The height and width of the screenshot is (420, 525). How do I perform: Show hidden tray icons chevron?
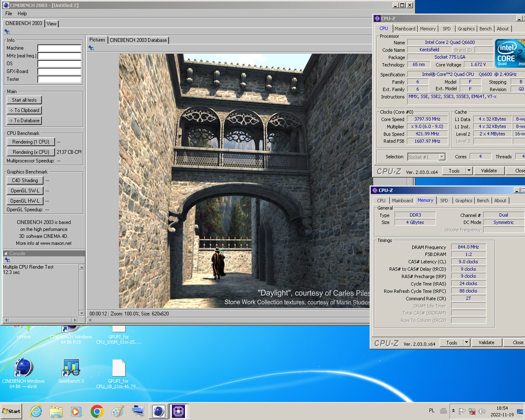tap(453, 411)
